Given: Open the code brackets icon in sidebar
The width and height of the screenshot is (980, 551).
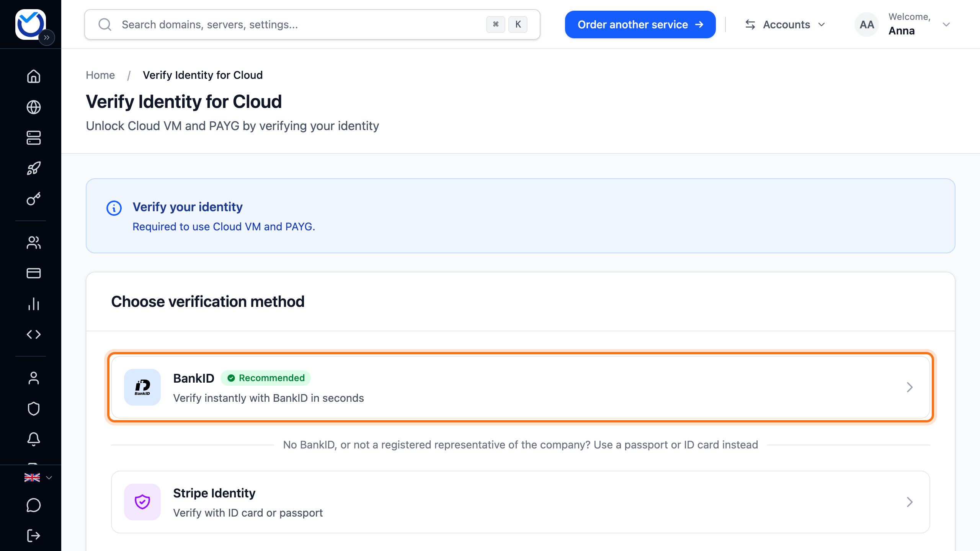Looking at the screenshot, I should click(34, 334).
